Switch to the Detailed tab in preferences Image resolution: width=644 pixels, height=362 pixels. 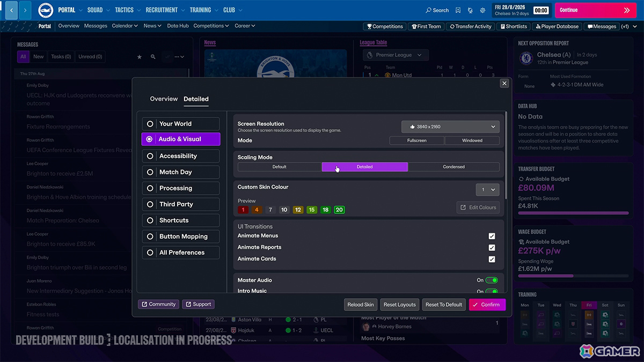pyautogui.click(x=196, y=99)
